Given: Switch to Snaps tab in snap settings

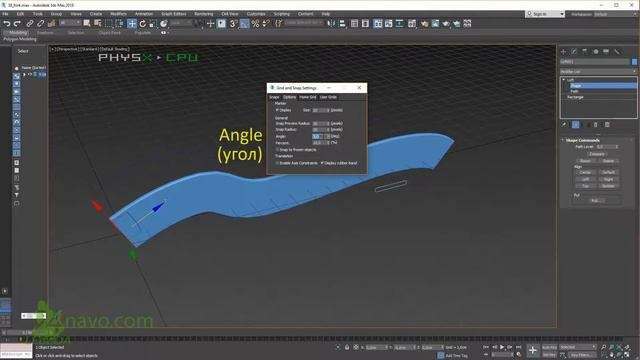Looking at the screenshot, I should click(274, 97).
